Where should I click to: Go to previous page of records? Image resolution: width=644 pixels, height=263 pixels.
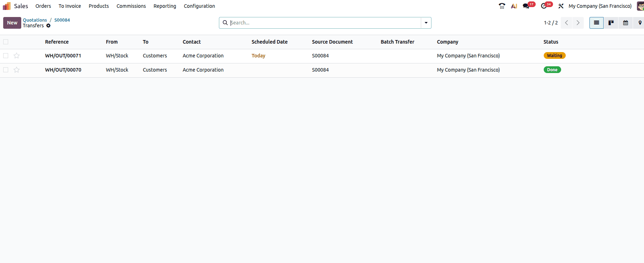pyautogui.click(x=566, y=23)
